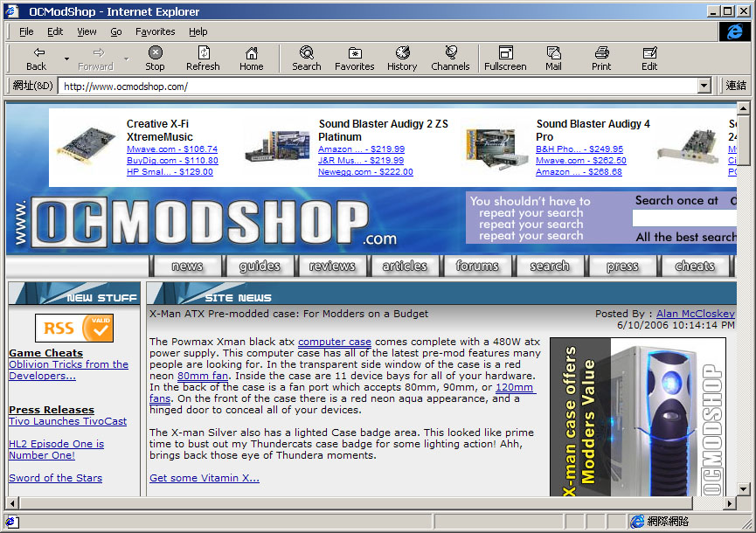This screenshot has width=756, height=533.
Task: Open the reviews navigation tab
Action: 332,266
